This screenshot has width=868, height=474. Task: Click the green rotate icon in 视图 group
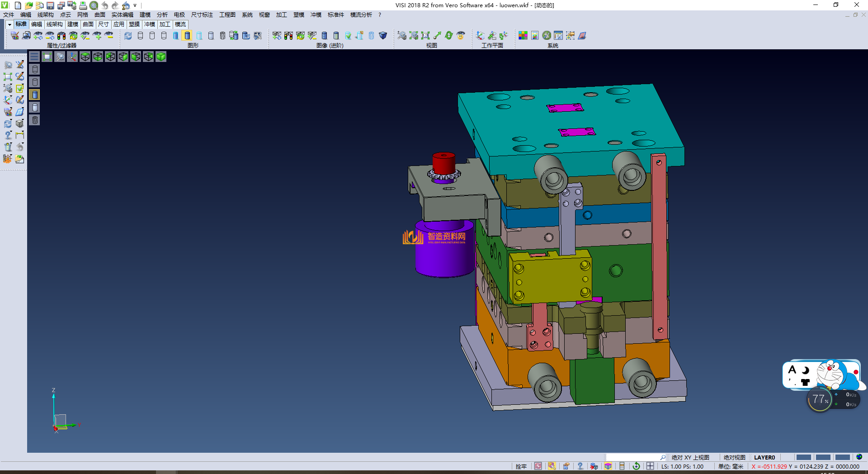coord(448,35)
